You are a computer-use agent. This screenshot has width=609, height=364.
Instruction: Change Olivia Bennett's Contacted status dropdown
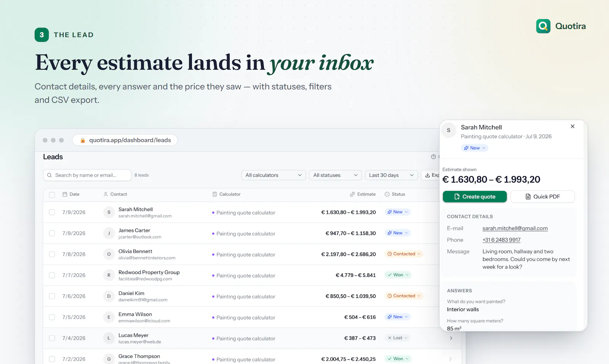coord(404,254)
